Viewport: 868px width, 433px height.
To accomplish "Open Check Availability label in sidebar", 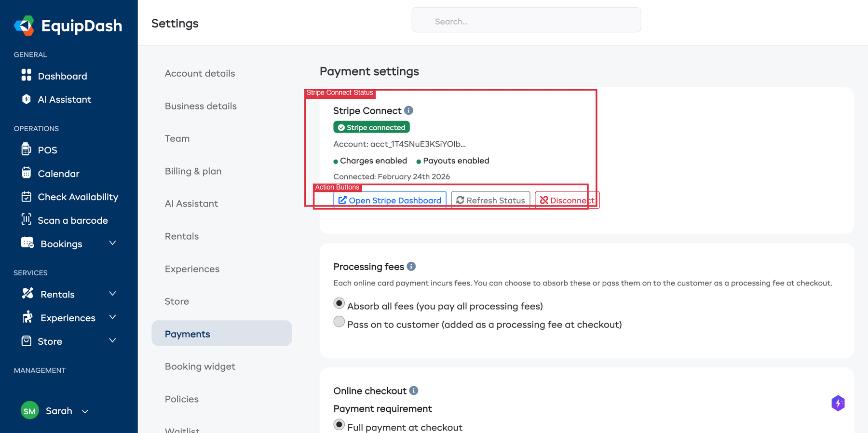I will pyautogui.click(x=78, y=197).
